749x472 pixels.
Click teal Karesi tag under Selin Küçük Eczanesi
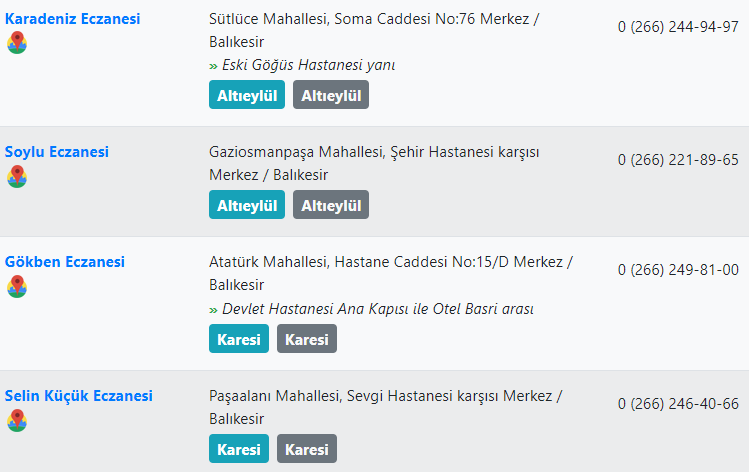(239, 449)
